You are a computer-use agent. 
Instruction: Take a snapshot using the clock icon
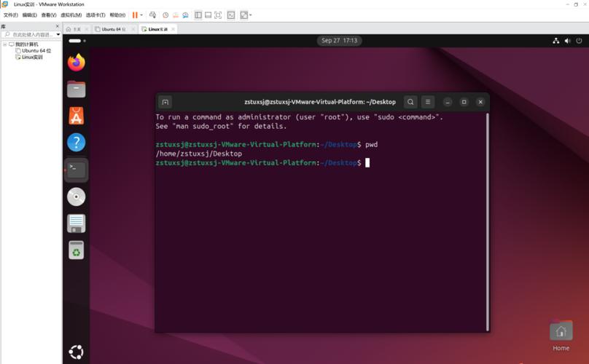(x=165, y=15)
